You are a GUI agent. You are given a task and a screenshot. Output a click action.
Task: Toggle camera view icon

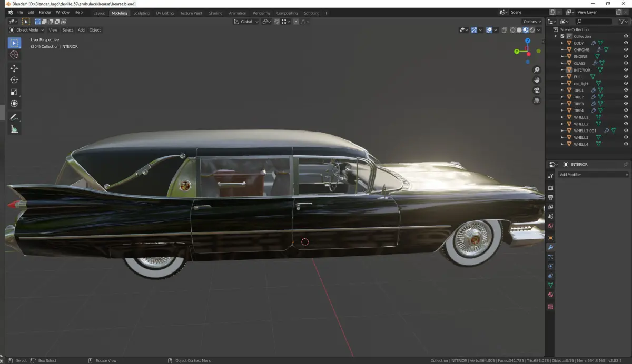point(537,90)
